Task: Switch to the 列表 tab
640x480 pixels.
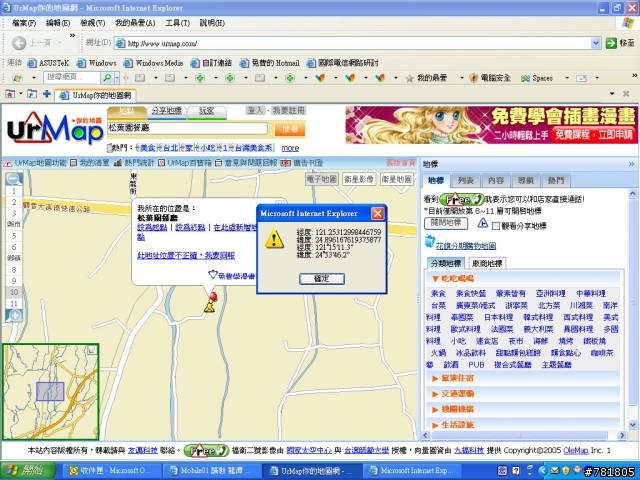Action: tap(465, 180)
